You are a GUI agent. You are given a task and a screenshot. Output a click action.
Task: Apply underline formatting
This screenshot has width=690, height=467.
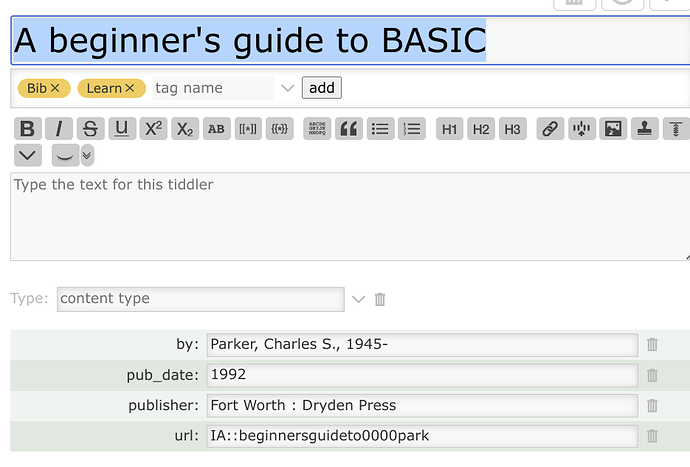coord(122,129)
